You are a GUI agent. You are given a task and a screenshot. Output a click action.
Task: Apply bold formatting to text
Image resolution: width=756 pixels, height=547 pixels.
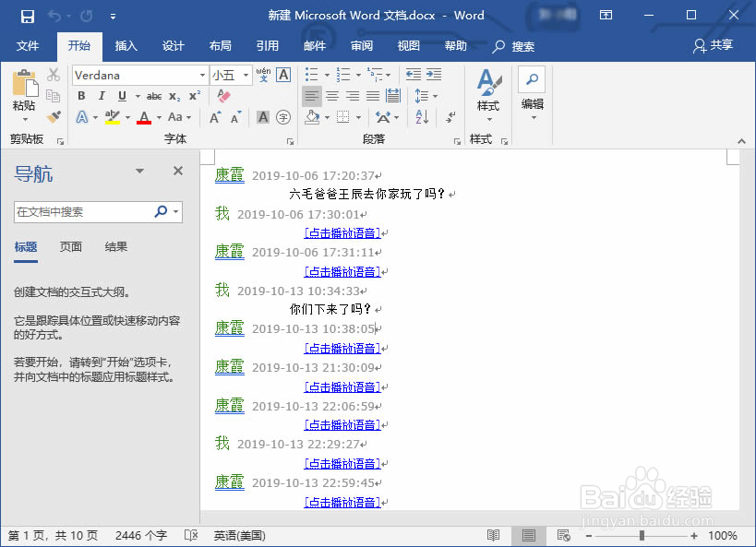point(81,96)
